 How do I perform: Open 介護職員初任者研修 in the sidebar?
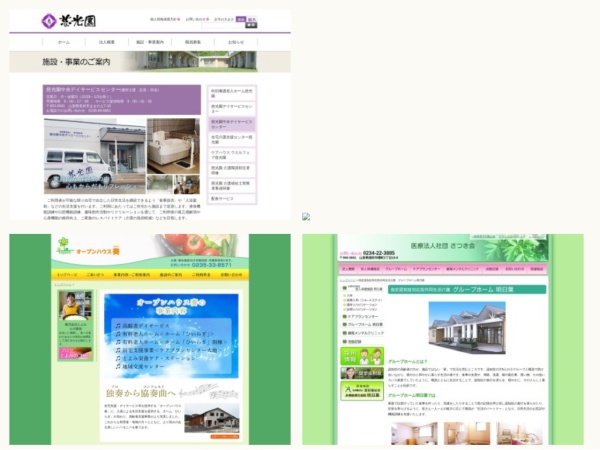(x=232, y=170)
